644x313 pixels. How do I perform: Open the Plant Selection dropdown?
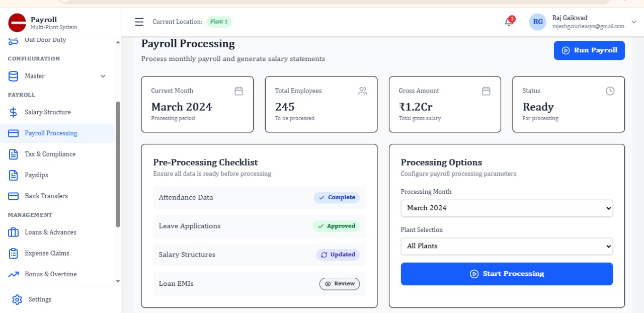[507, 246]
